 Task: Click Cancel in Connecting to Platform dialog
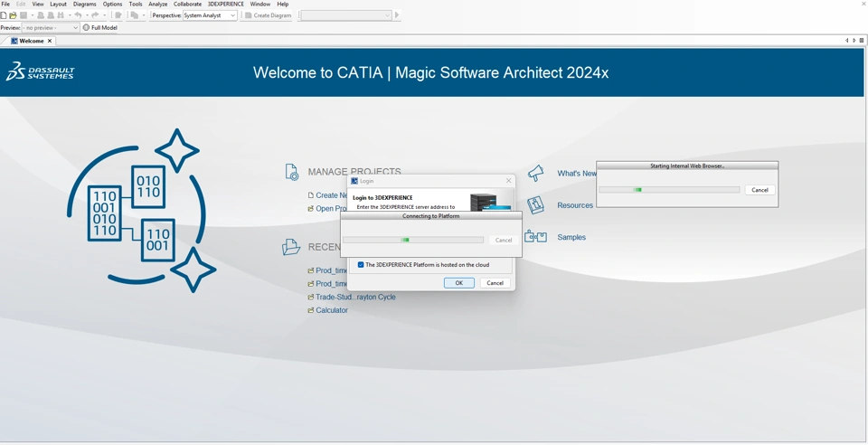pyautogui.click(x=504, y=241)
